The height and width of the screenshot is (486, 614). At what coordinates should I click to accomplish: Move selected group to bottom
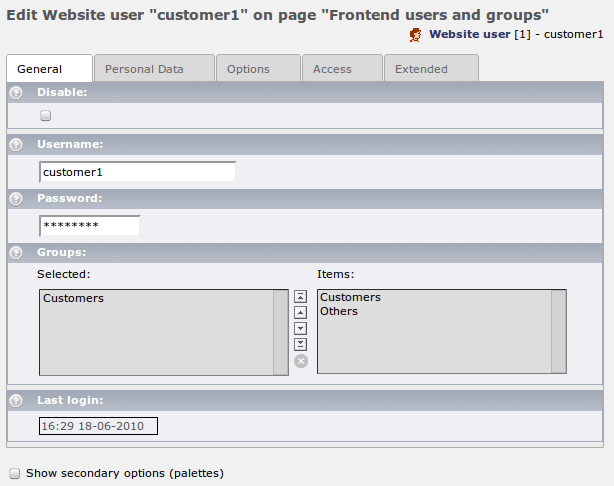point(300,344)
